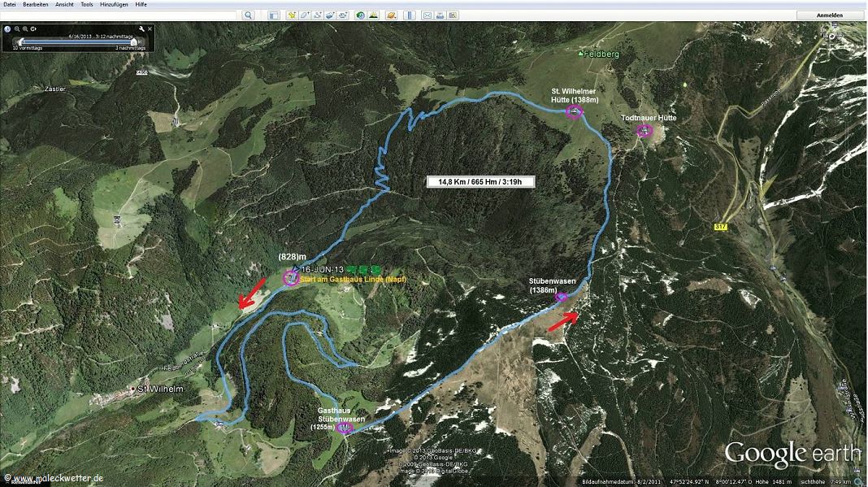Click the time slider track

[77, 41]
